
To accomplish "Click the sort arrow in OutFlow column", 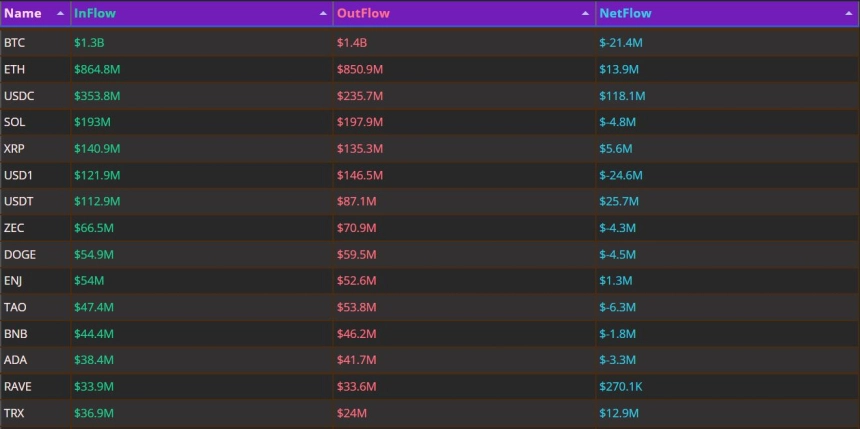I will (586, 14).
